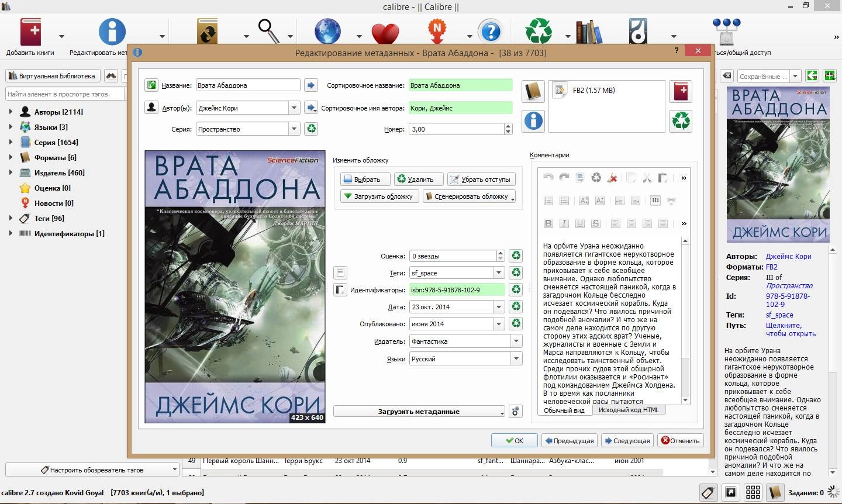Open the tag editor icon beside Теги
This screenshot has height=504, width=842.
(x=340, y=272)
